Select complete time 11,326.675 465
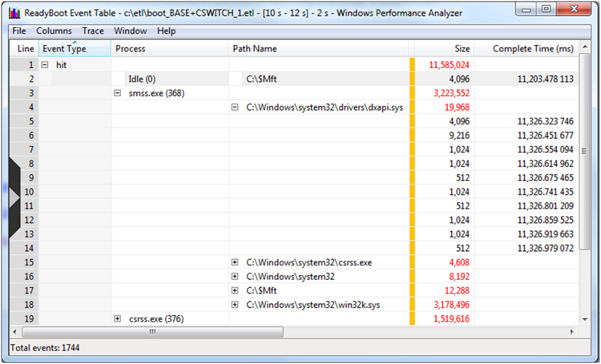This screenshot has width=601, height=364. point(545,178)
